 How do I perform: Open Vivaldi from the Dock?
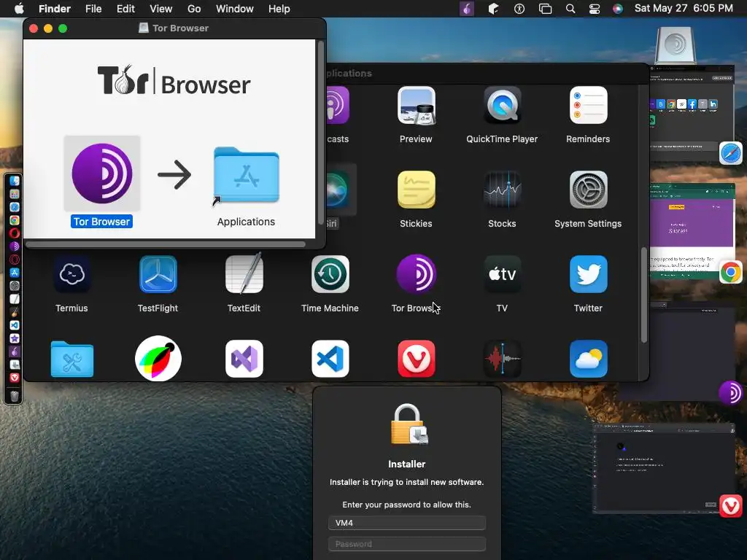15,377
